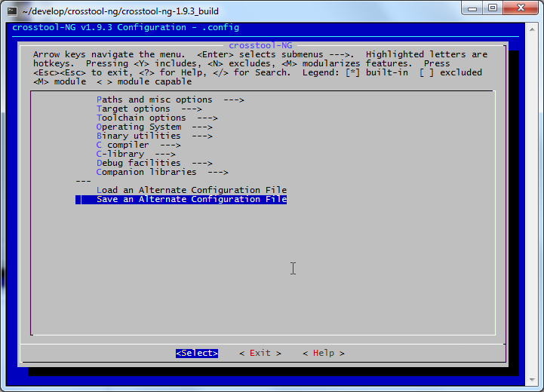The image size is (544, 392).
Task: Minimize the terminal window
Action: click(x=472, y=8)
